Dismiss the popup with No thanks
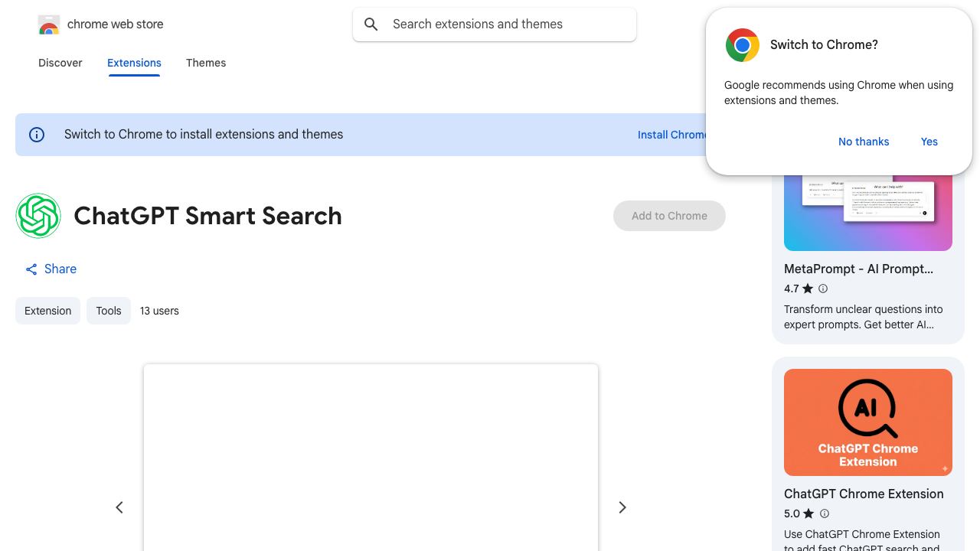980x551 pixels. click(x=864, y=142)
